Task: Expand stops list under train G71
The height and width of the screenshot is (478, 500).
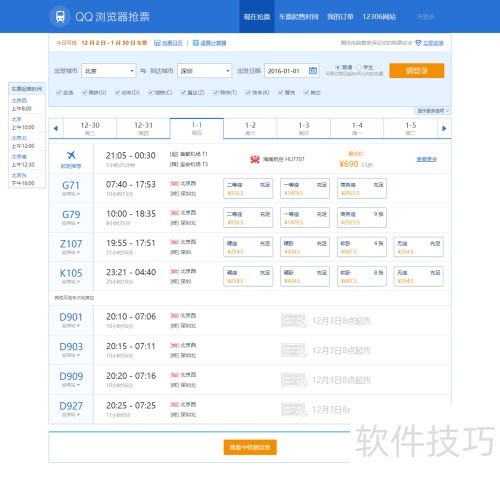Action: (x=71, y=194)
